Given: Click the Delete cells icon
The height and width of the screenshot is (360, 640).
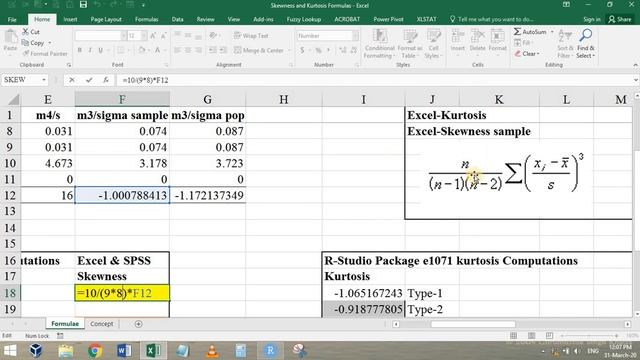Looking at the screenshot, I should click(x=477, y=37).
